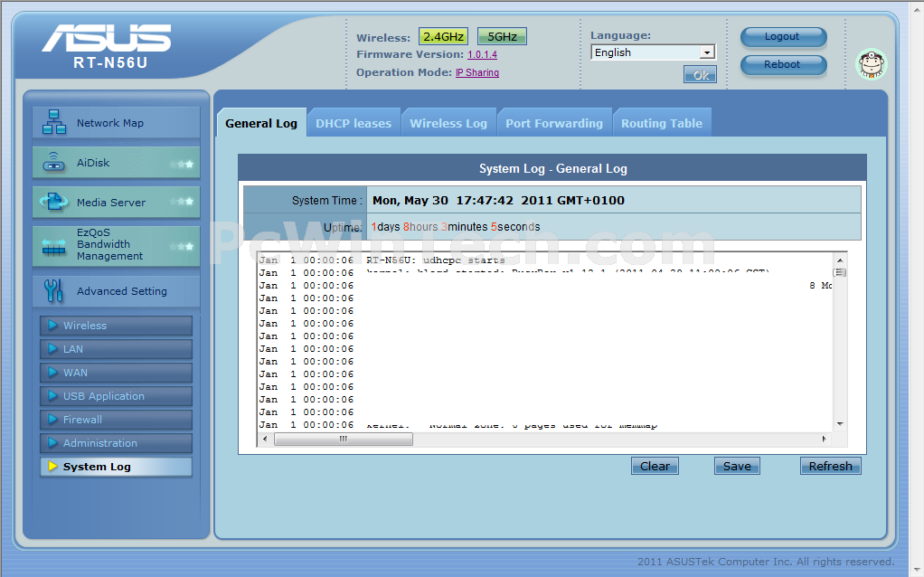Click the System Log yellow arrow

click(52, 466)
